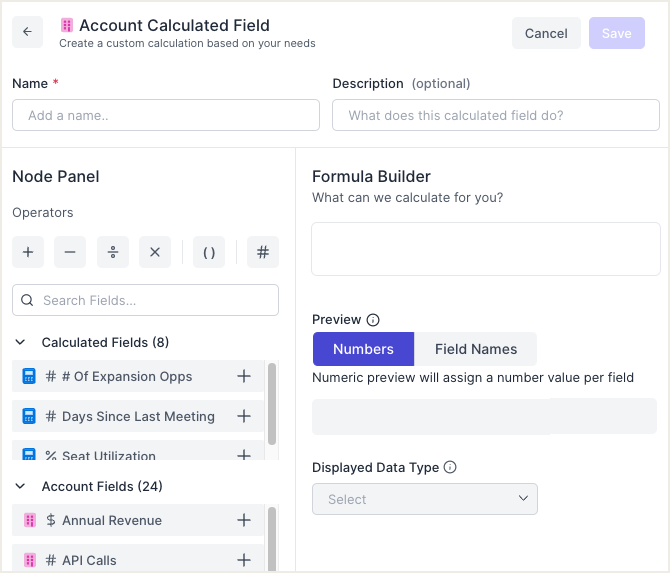Insert the multiplication operator
The image size is (670, 573).
155,252
